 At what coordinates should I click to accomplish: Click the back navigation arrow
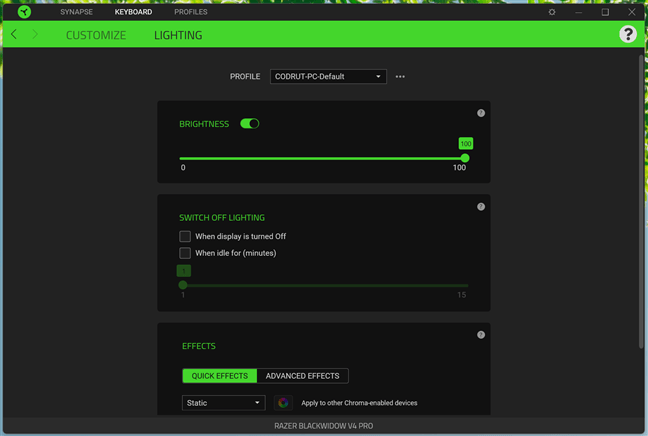[14, 35]
